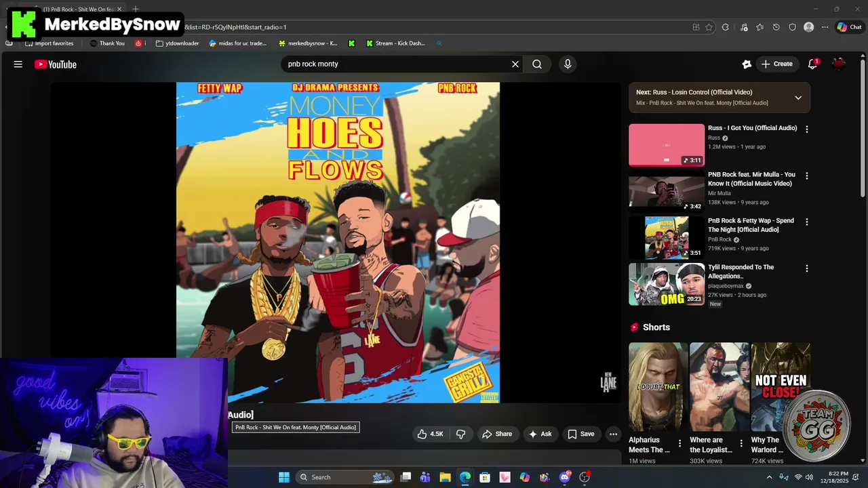Image resolution: width=868 pixels, height=488 pixels.
Task: Open options for Alpharius Meets short
Action: (x=679, y=444)
